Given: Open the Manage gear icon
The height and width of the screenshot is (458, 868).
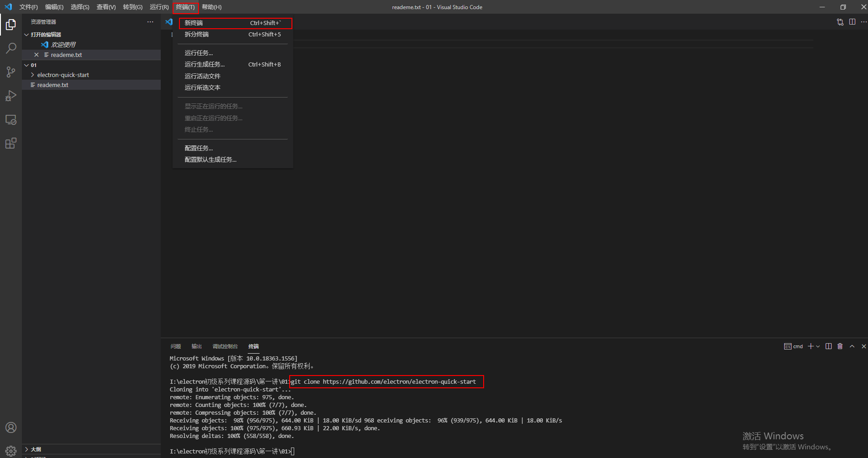Looking at the screenshot, I should click(x=10, y=450).
